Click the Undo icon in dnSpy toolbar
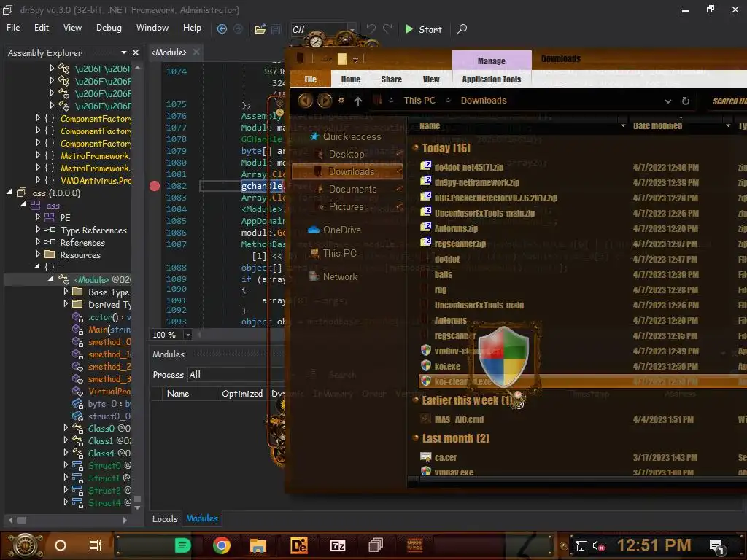747x560 pixels. 371,29
